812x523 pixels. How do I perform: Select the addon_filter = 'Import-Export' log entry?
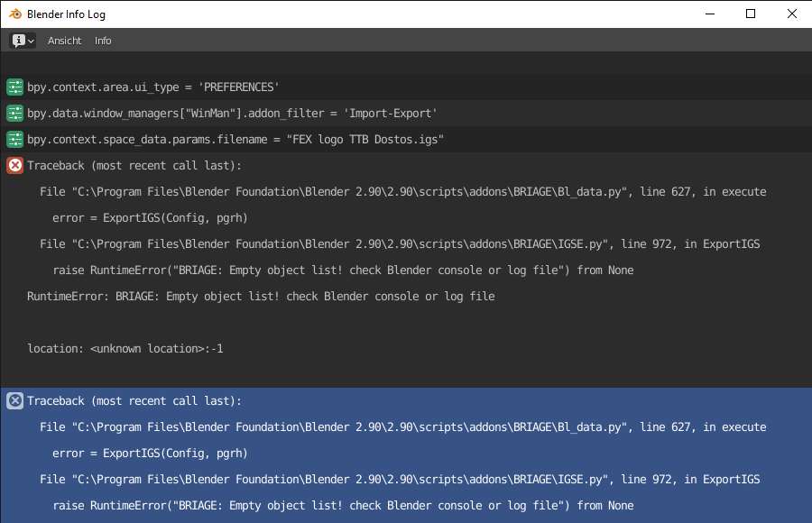point(232,114)
